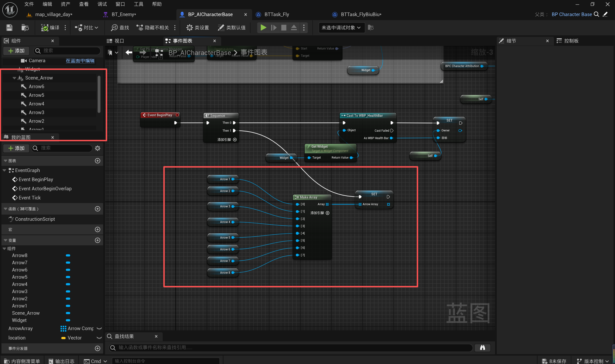Collapse the EventGraph tree node
The image size is (615, 364).
pyautogui.click(x=4, y=171)
